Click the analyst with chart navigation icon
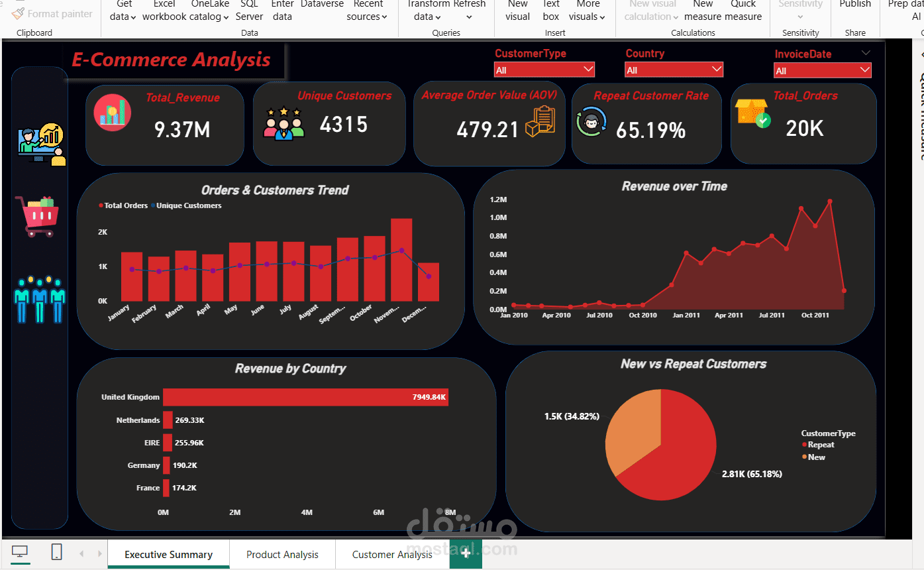Screen dimensions: 924x570 click(42, 144)
